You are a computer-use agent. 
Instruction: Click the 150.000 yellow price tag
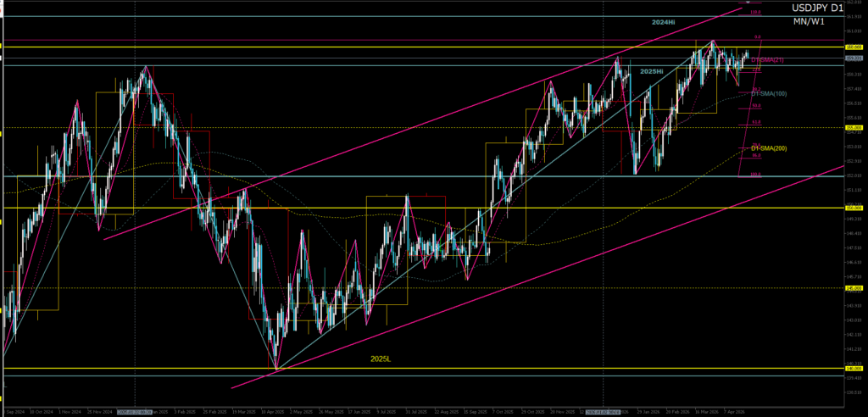(x=854, y=208)
